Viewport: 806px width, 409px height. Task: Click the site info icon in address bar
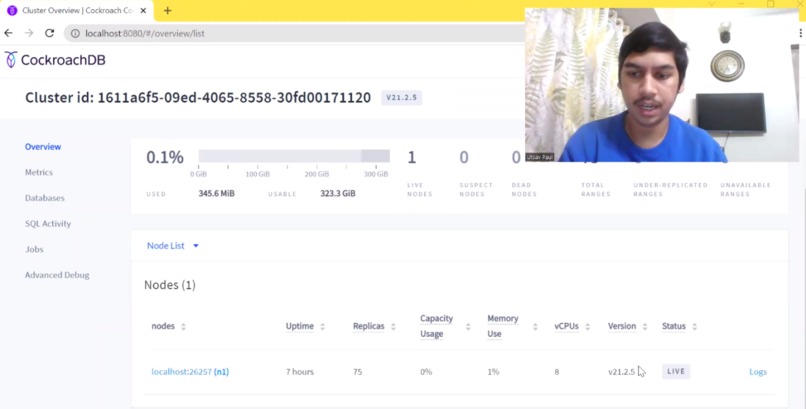coord(75,33)
